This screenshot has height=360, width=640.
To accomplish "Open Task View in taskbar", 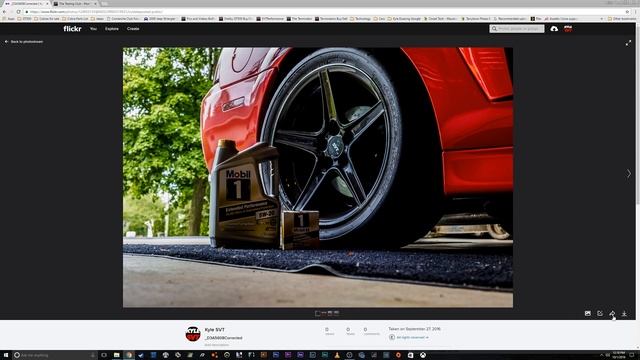I will click(x=104, y=355).
